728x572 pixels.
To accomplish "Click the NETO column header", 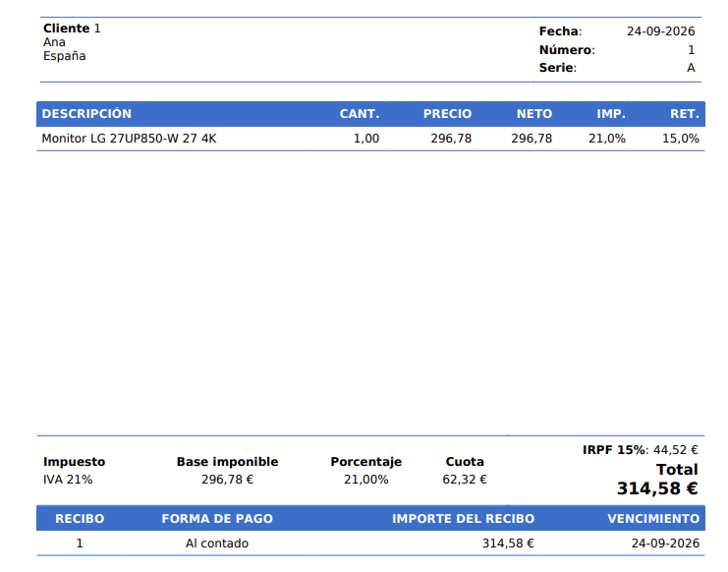I will point(534,114).
